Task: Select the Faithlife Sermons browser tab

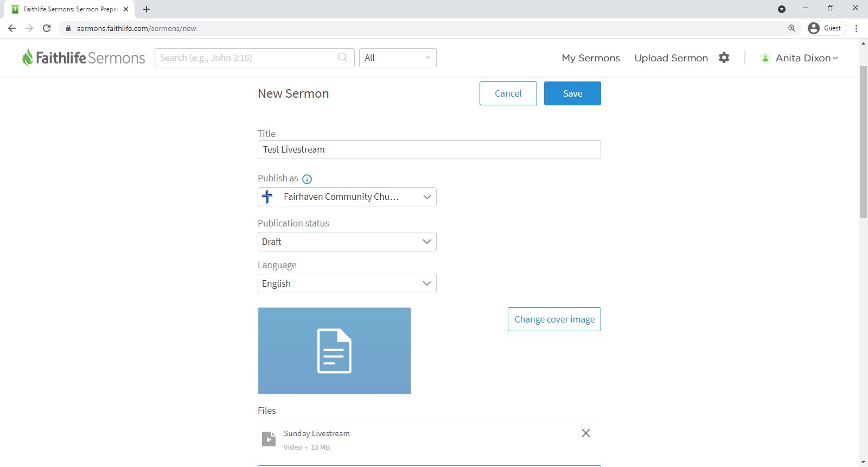Action: click(69, 9)
